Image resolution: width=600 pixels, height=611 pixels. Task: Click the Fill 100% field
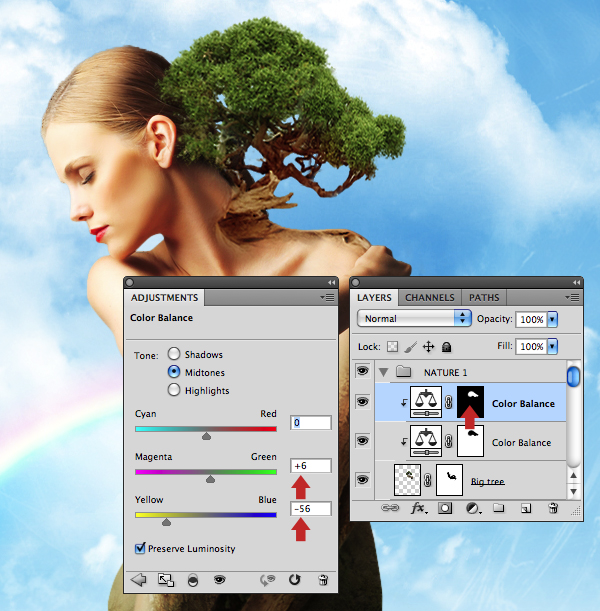[531, 346]
